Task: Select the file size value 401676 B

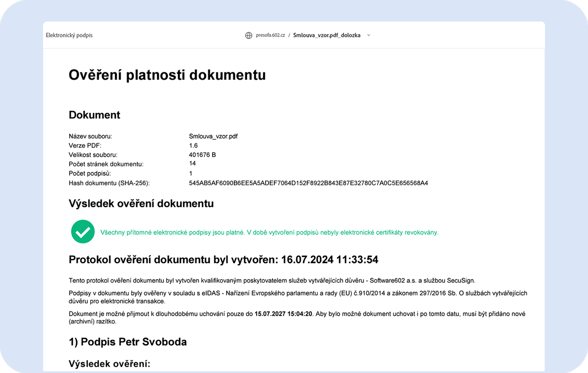Action: click(x=202, y=155)
